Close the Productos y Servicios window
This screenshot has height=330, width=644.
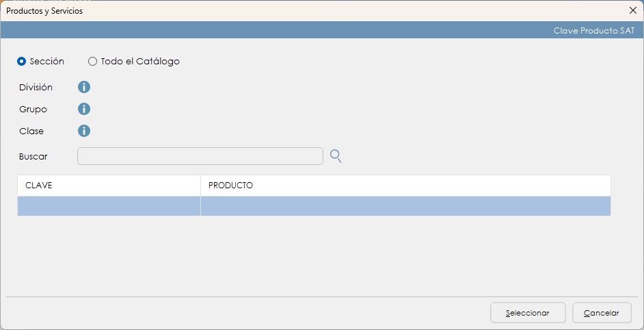click(632, 10)
